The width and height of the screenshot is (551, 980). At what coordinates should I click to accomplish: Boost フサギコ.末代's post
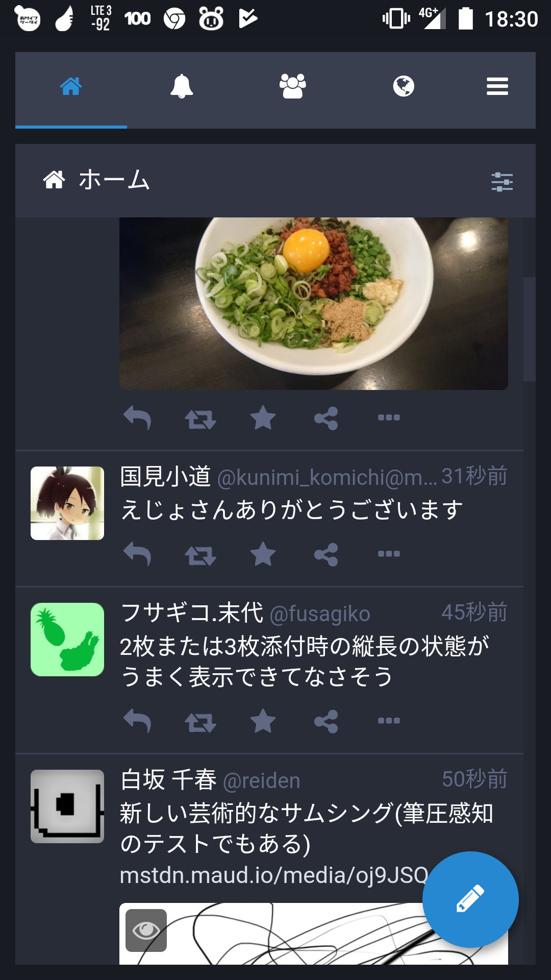coord(201,722)
